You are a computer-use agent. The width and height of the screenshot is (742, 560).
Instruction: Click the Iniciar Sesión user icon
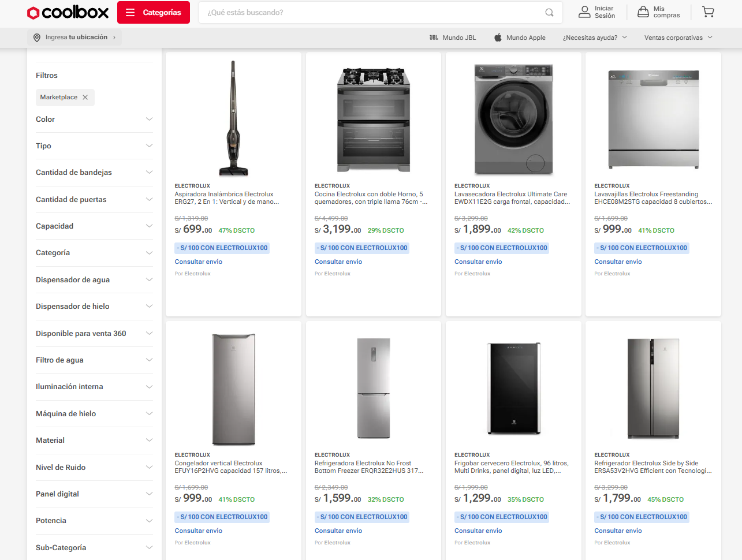click(x=584, y=12)
